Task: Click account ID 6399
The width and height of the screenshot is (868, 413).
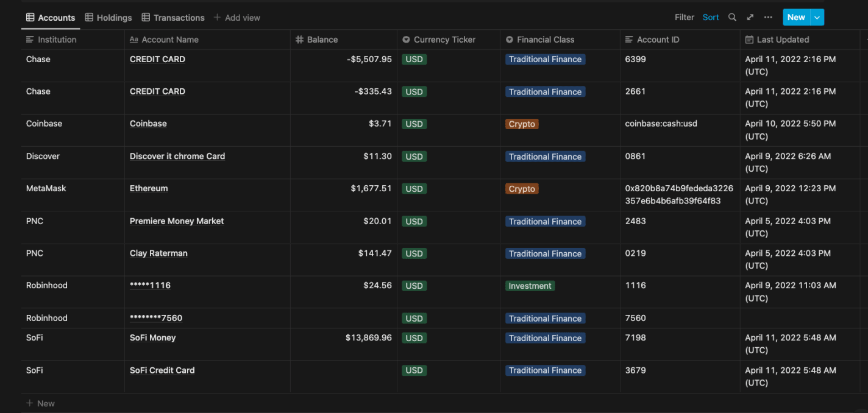Action: [635, 59]
